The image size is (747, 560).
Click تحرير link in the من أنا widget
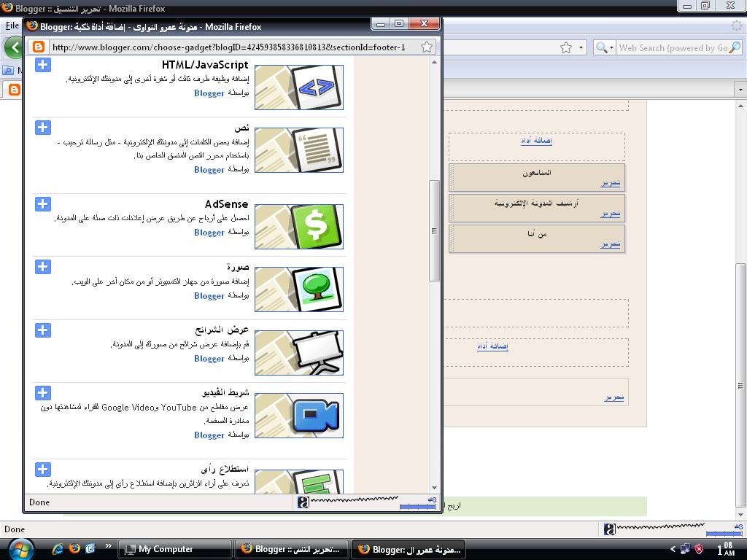(x=611, y=244)
